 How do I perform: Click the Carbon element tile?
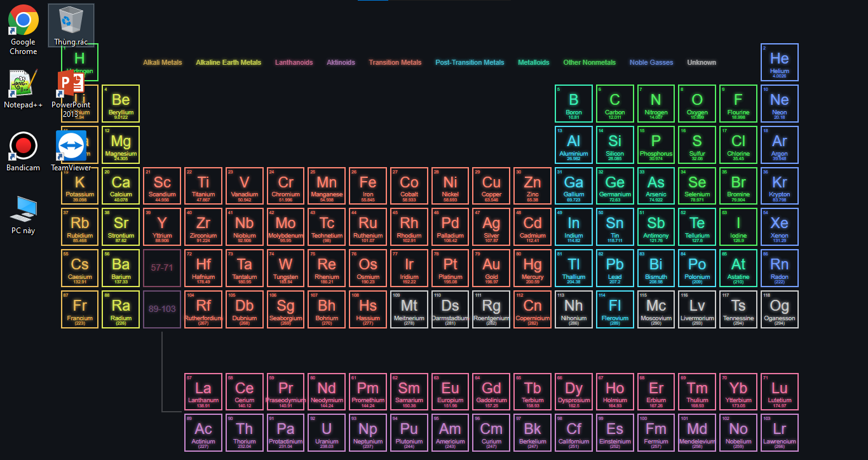click(615, 104)
